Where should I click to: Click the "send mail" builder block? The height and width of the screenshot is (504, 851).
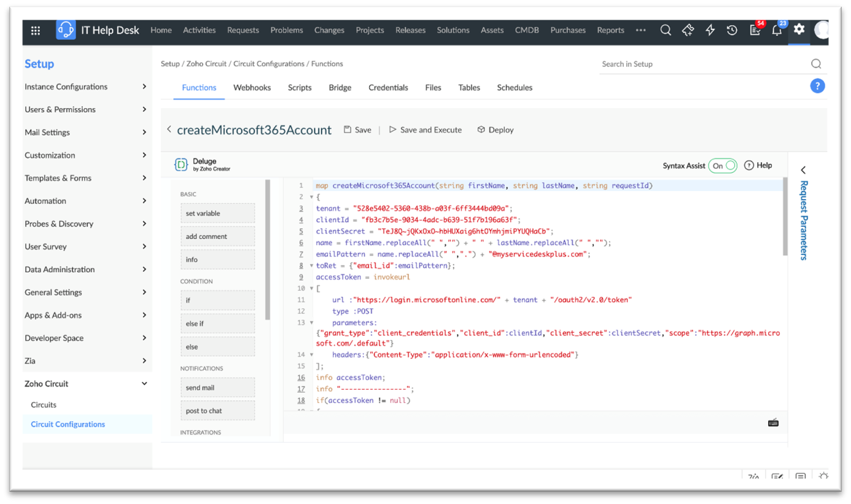pos(217,387)
